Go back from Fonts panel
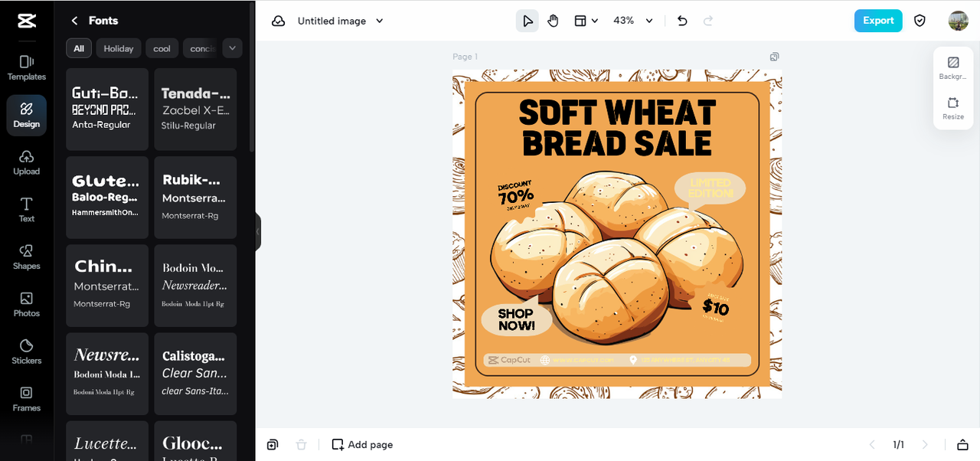The width and height of the screenshot is (980, 461). 74,21
